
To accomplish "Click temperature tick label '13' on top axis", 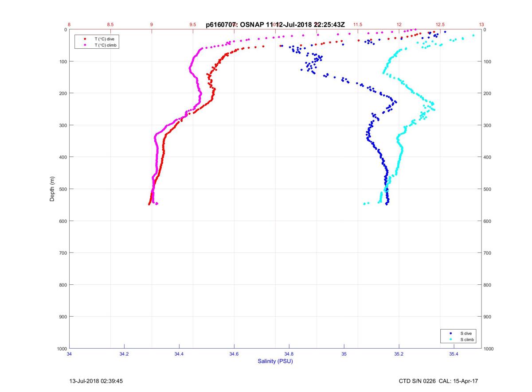I will (x=481, y=25).
